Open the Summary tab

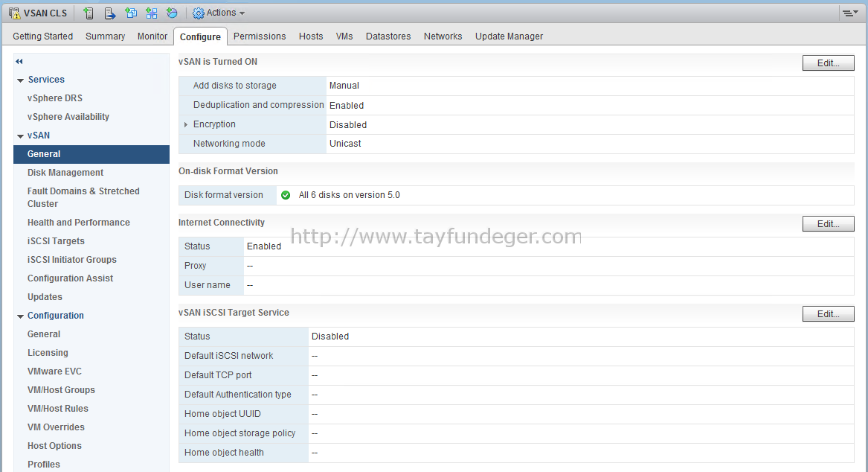tap(105, 36)
